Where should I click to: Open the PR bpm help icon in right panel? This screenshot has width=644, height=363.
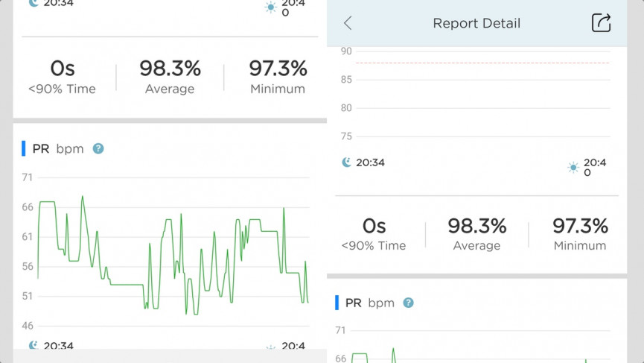pos(408,303)
